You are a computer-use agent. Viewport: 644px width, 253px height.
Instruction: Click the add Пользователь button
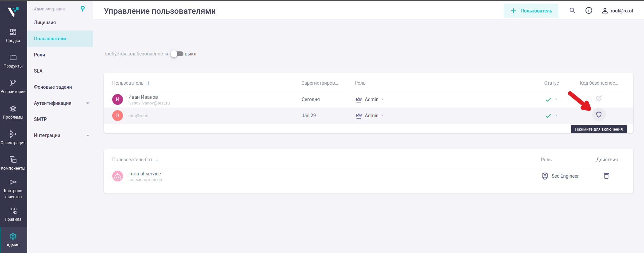coord(531,11)
